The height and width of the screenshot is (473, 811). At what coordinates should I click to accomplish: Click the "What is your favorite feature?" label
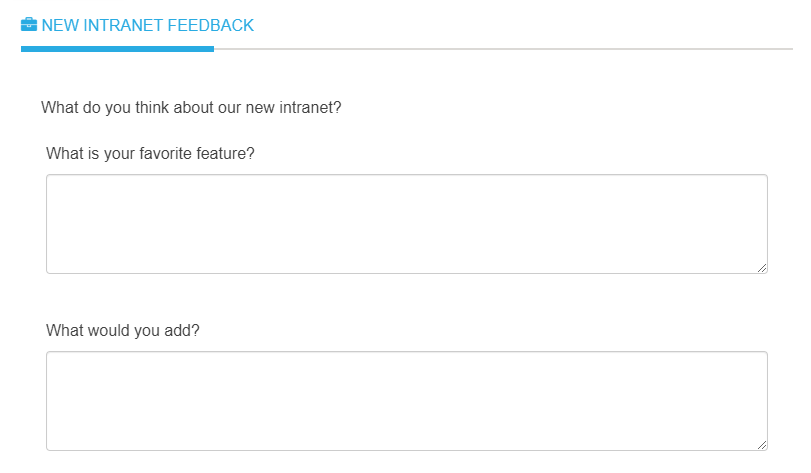pyautogui.click(x=150, y=154)
